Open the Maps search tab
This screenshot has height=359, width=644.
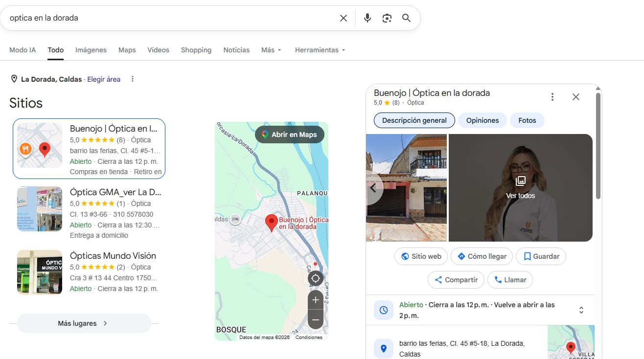(x=127, y=50)
